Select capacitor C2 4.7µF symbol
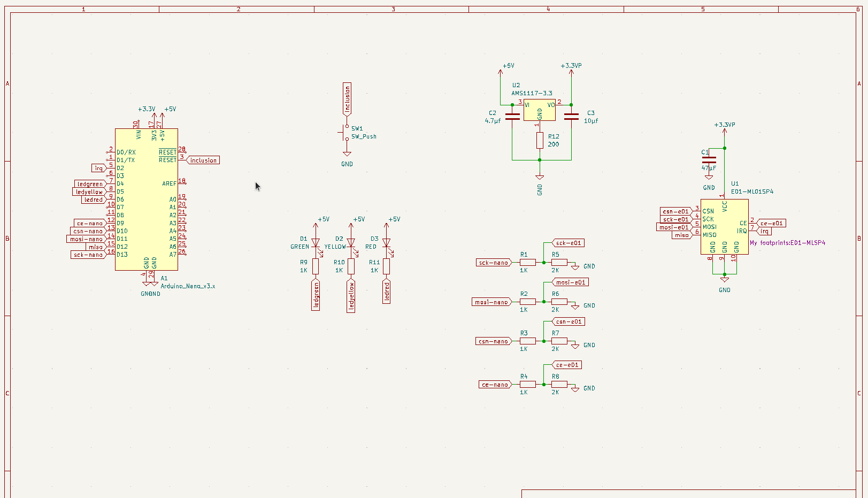The height and width of the screenshot is (498, 868). tap(512, 116)
